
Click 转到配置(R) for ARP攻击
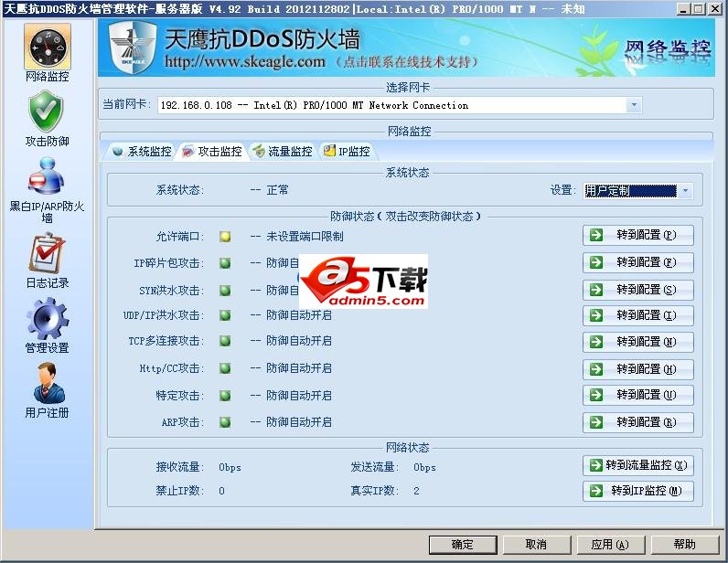coord(638,422)
